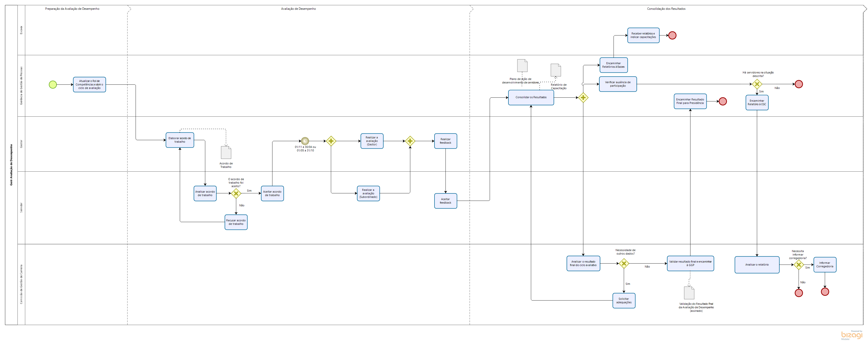Viewport: 868px width, 348px height.
Task: Click the 'Informar Corregedoria' task box
Action: coord(825,265)
